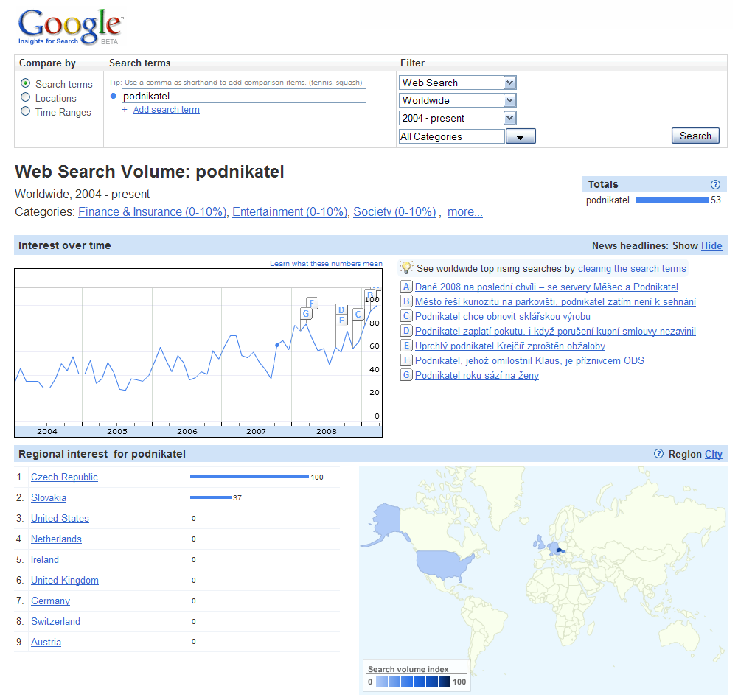Click chart flag marker G
Screen dimensions: 738x700
pyautogui.click(x=306, y=313)
